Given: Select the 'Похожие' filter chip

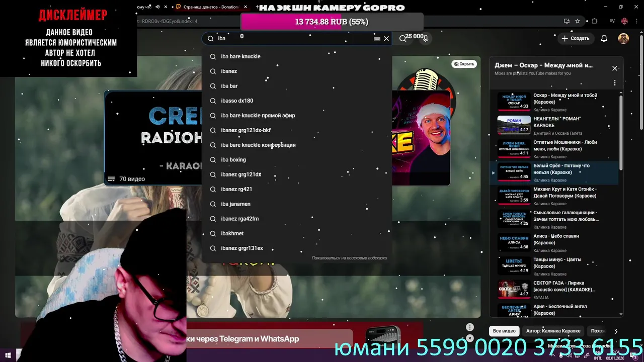Looking at the screenshot, I should click(x=598, y=331).
